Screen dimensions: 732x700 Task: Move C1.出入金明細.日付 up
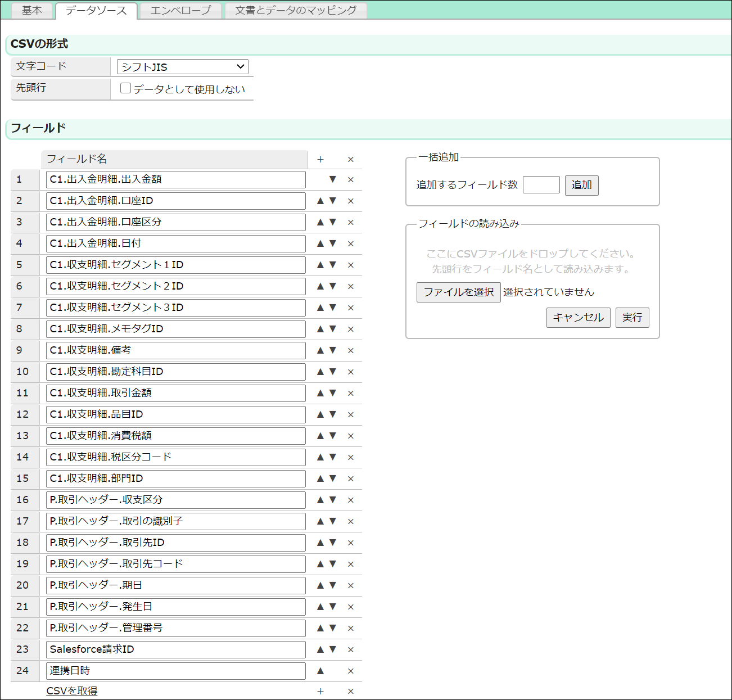tap(320, 243)
